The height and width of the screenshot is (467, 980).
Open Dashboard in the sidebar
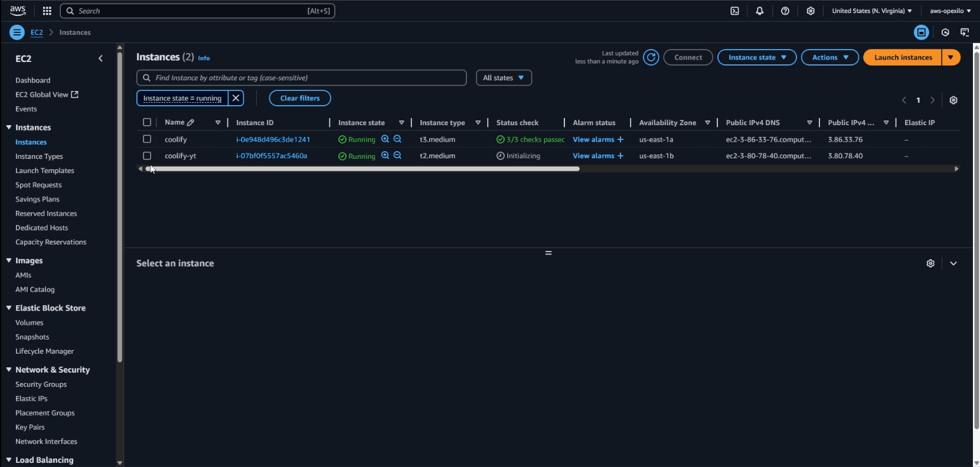[33, 80]
